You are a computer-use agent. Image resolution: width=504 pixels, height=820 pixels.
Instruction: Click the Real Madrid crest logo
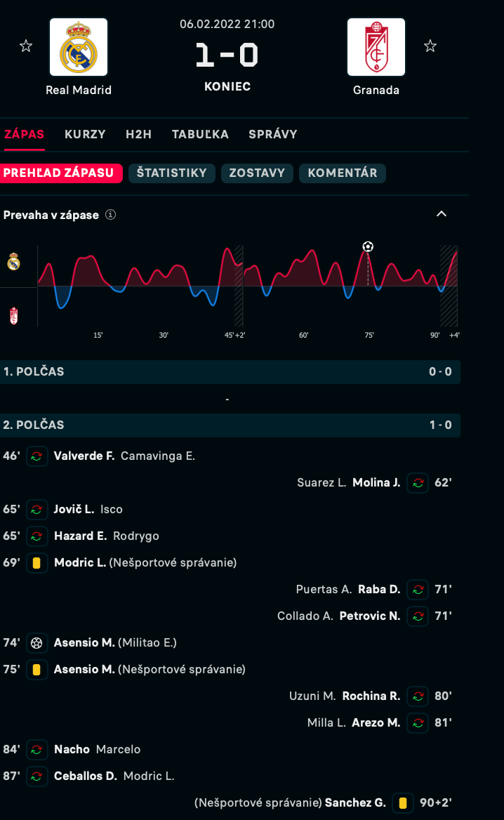coord(79,47)
